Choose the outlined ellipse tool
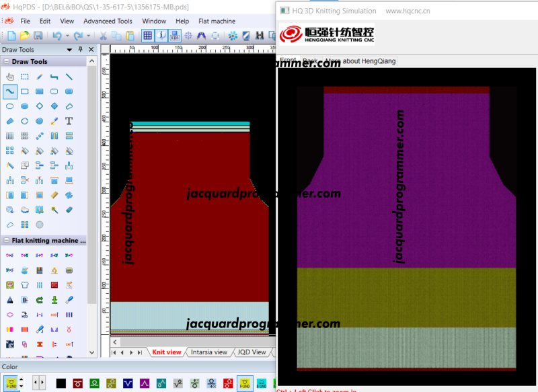The image size is (538, 392). click(10, 106)
